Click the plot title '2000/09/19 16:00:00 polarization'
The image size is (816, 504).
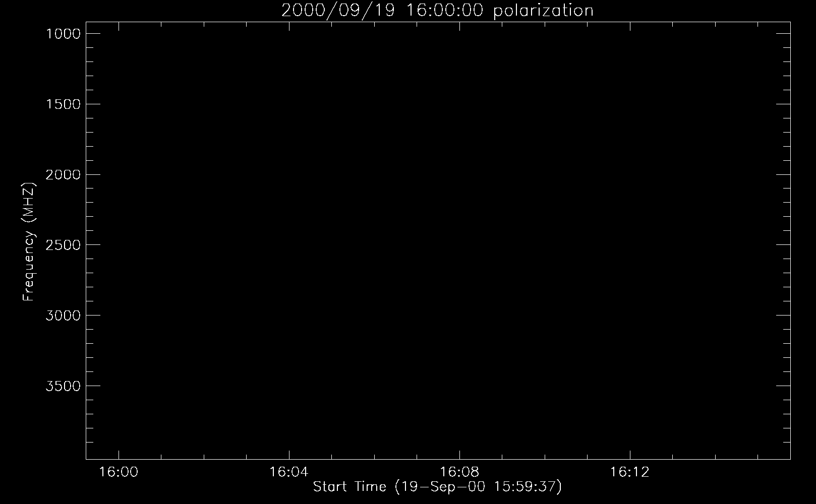coord(437,11)
